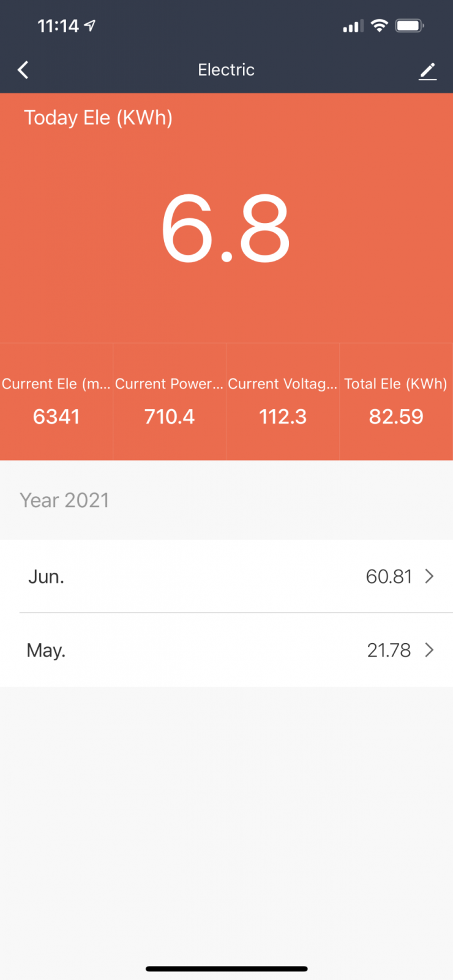Open the edit pencil icon
This screenshot has width=453, height=980.
(427, 71)
